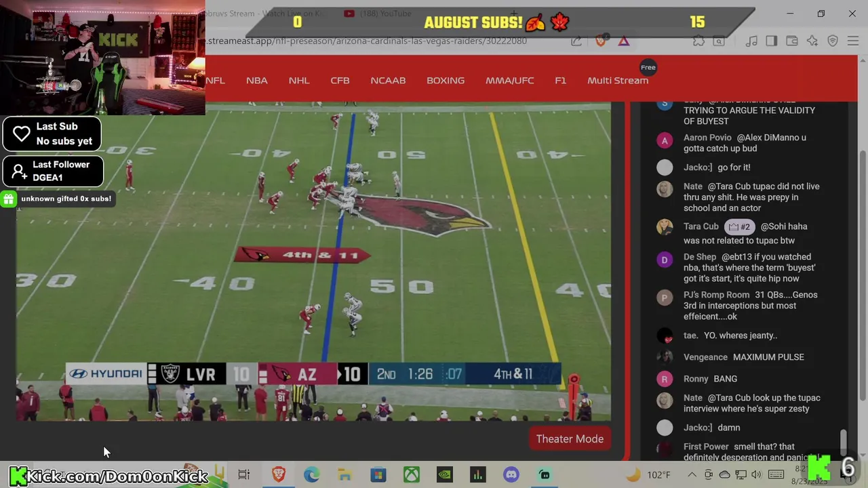The image size is (868, 488).
Task: Open the media playlist music note icon
Action: (x=751, y=41)
